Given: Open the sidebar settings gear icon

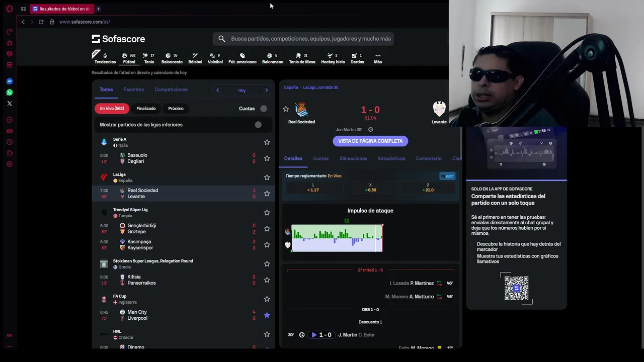Looking at the screenshot, I should [x=9, y=164].
